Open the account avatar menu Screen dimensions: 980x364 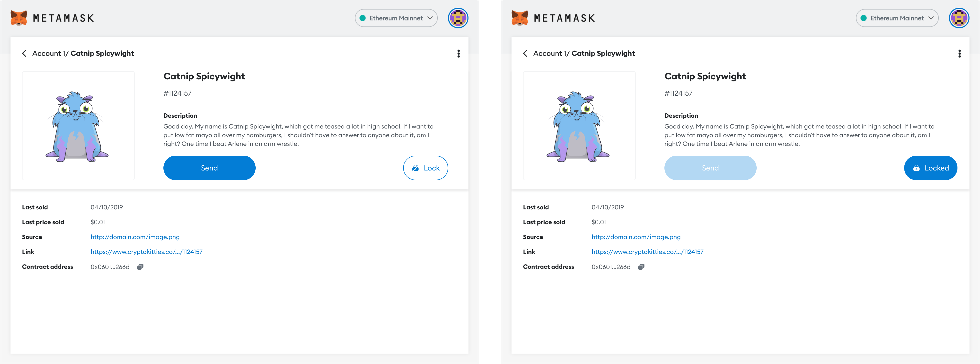tap(458, 18)
